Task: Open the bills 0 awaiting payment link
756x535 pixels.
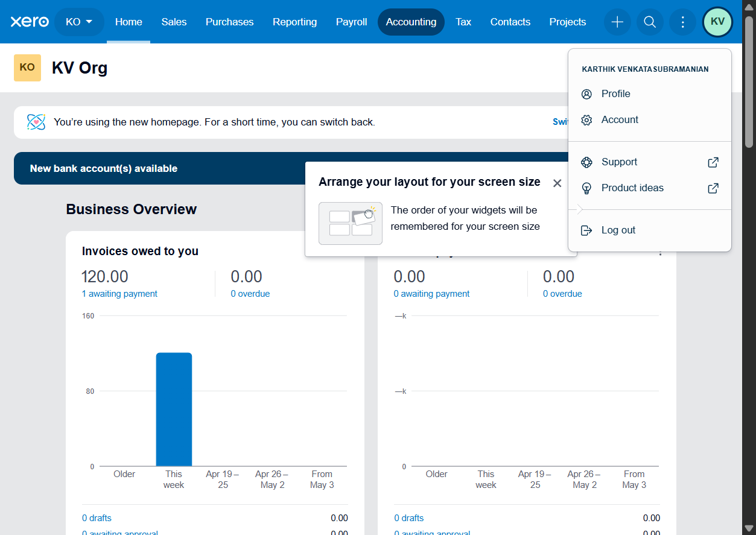Action: [431, 294]
